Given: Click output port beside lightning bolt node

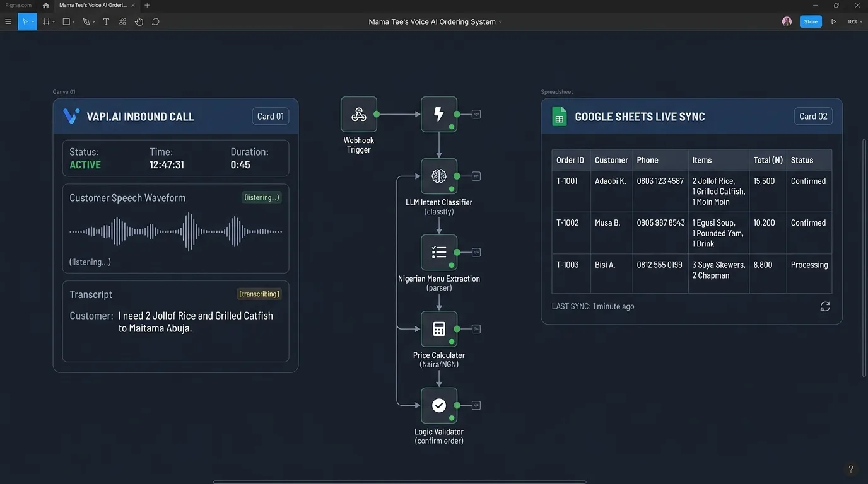Looking at the screenshot, I should tap(476, 114).
